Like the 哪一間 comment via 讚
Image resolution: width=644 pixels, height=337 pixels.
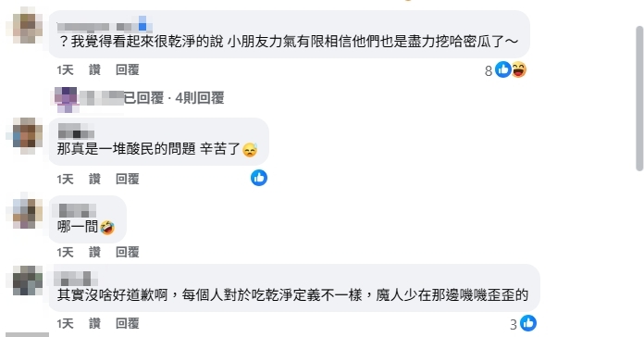coord(95,252)
